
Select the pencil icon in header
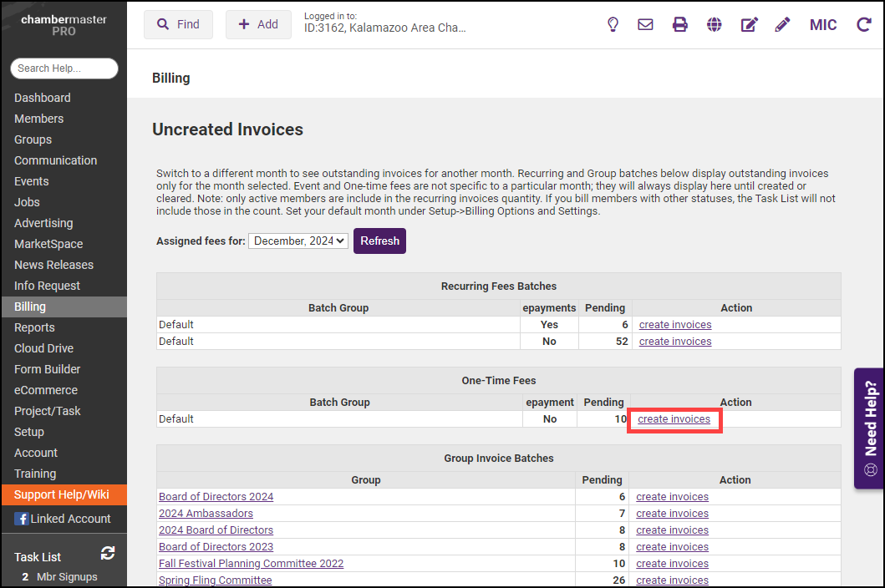(782, 24)
